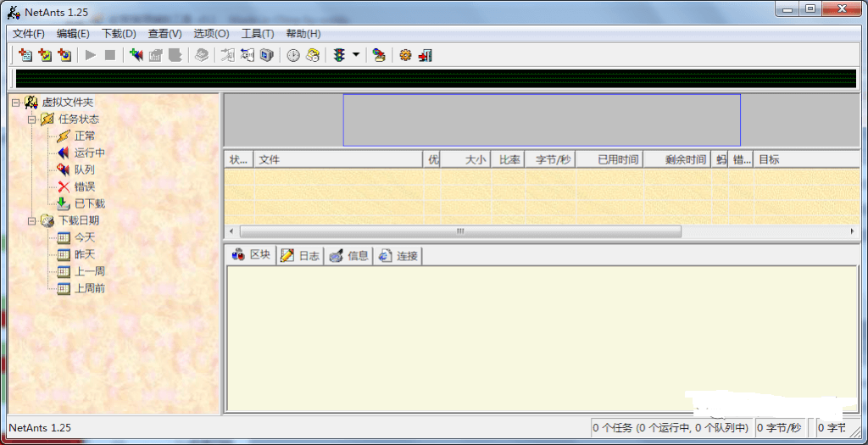Image resolution: width=868 pixels, height=445 pixels.
Task: Select 今天 date filter in tree
Action: 85,238
